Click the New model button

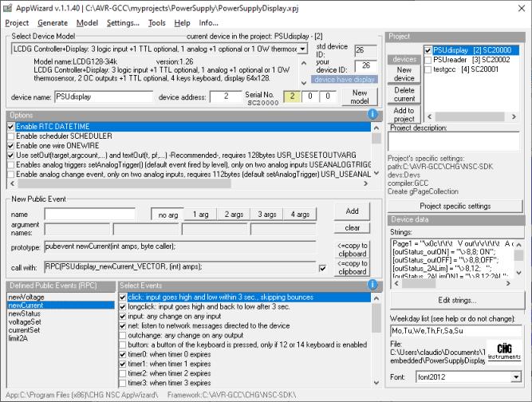[x=360, y=97]
